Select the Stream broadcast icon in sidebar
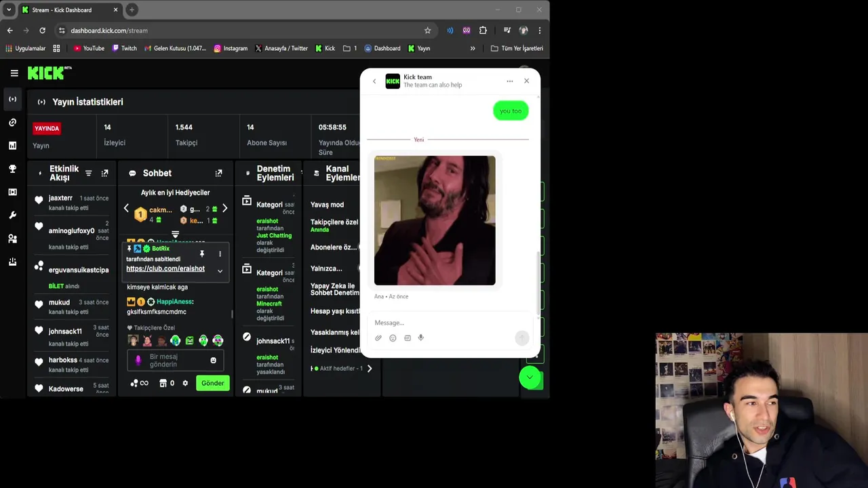Screen dimensions: 868x488 [x=12, y=99]
